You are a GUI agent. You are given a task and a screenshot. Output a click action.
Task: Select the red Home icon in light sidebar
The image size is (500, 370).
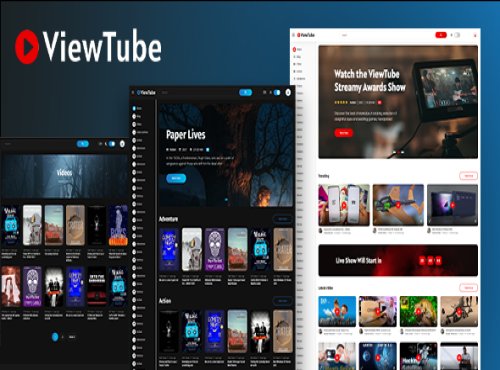[x=294, y=49]
